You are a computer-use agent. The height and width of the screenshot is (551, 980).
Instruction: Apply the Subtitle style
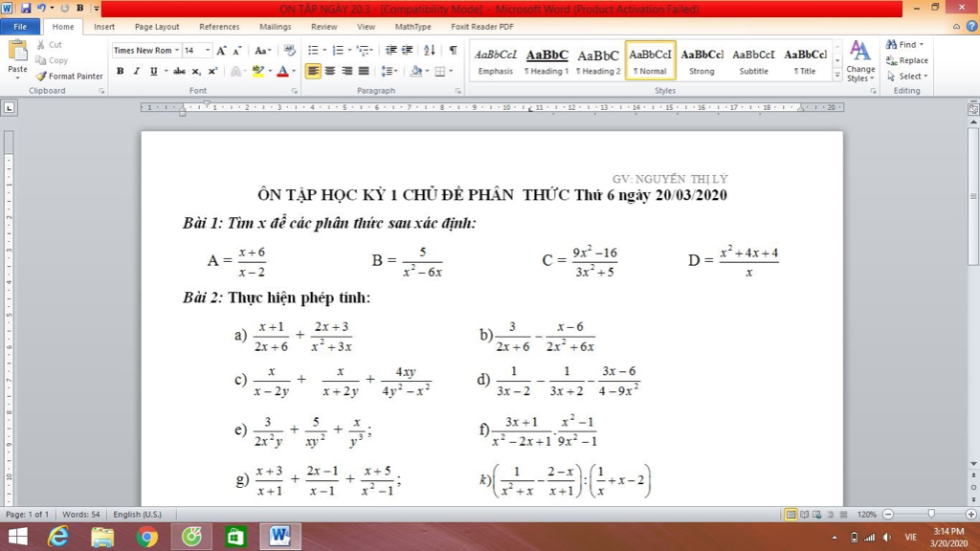pos(754,61)
